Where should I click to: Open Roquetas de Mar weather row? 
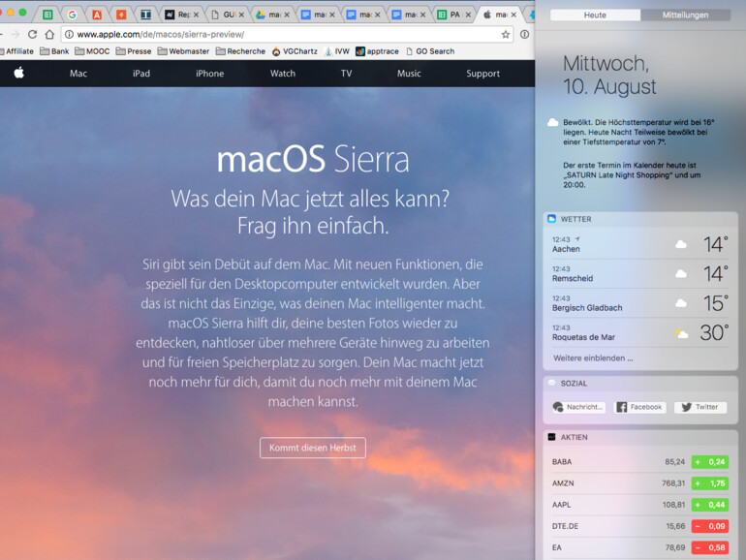coord(639,332)
